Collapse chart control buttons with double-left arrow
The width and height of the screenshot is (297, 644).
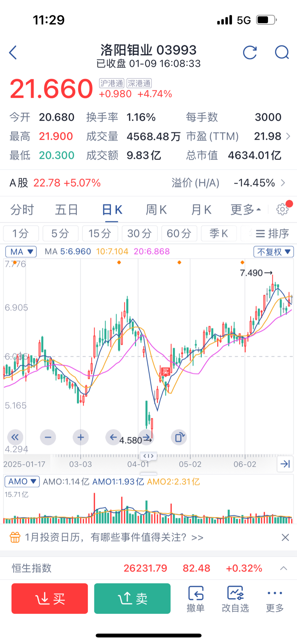[x=15, y=437]
